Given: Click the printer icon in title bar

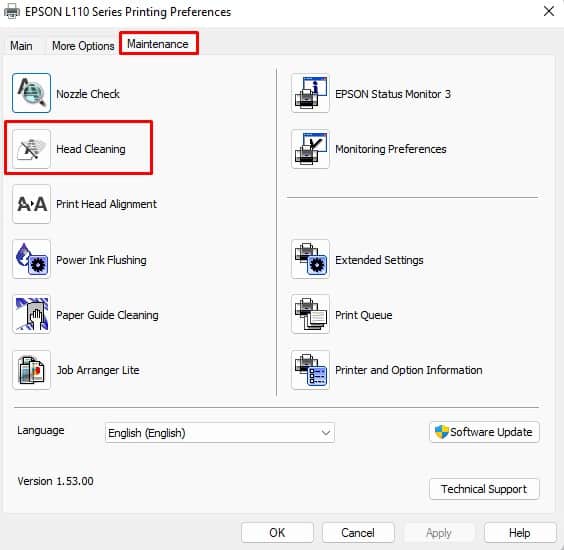Looking at the screenshot, I should tap(12, 12).
